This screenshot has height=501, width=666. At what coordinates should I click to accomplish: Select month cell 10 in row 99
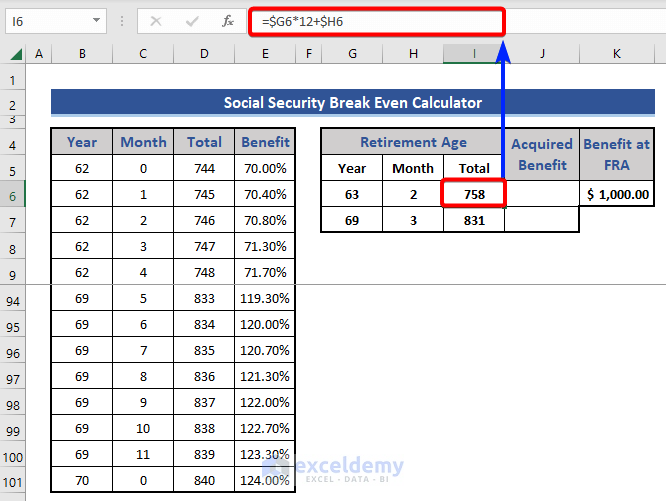[x=143, y=428]
